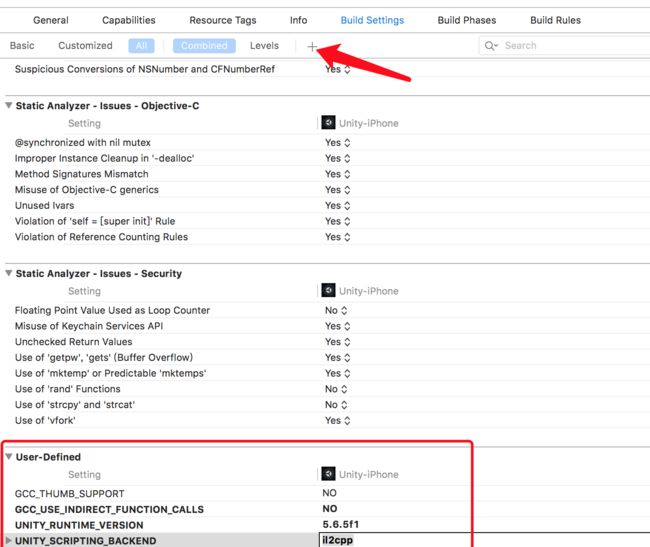Go to the Build Rules tab
The width and height of the screenshot is (650, 547).
coord(555,20)
